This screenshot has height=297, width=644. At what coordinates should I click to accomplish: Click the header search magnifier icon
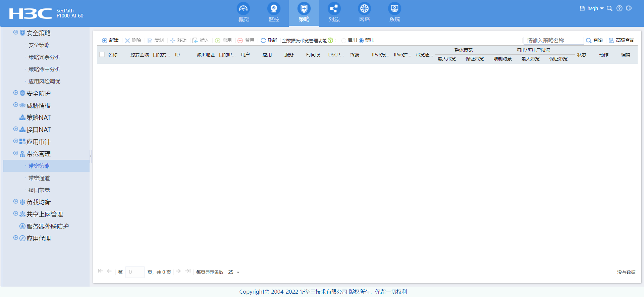(x=609, y=8)
